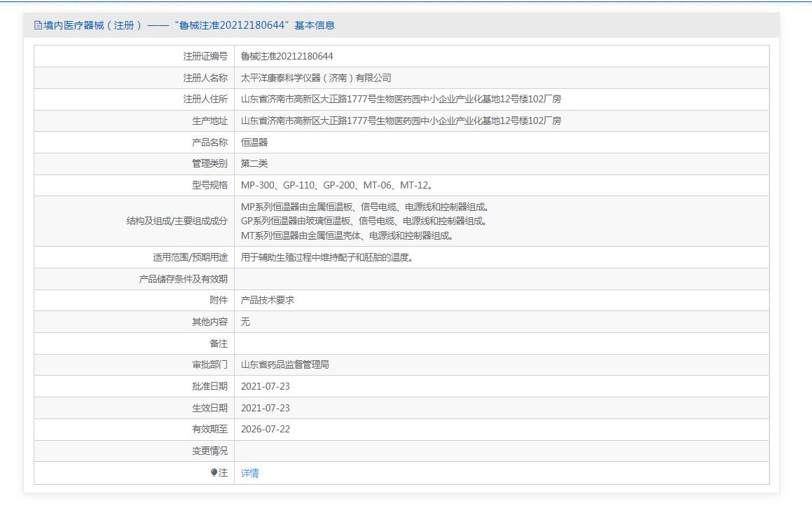Viewport: 812px width, 506px height.
Task: Click the 适用范围 intended use description
Action: [x=326, y=257]
